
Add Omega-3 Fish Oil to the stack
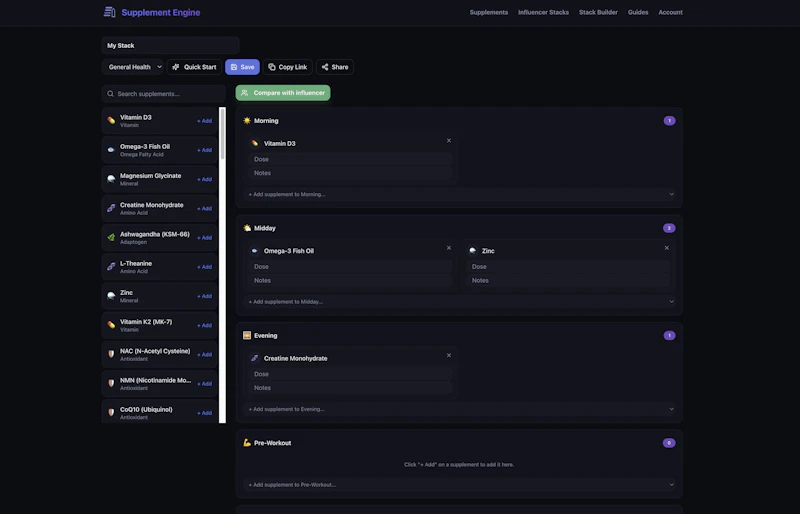coord(205,150)
